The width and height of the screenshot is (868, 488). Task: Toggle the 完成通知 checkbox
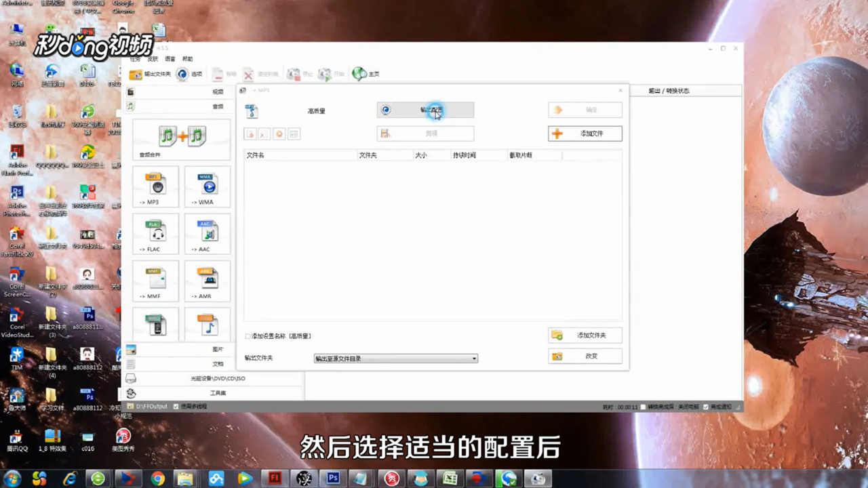[x=706, y=407]
